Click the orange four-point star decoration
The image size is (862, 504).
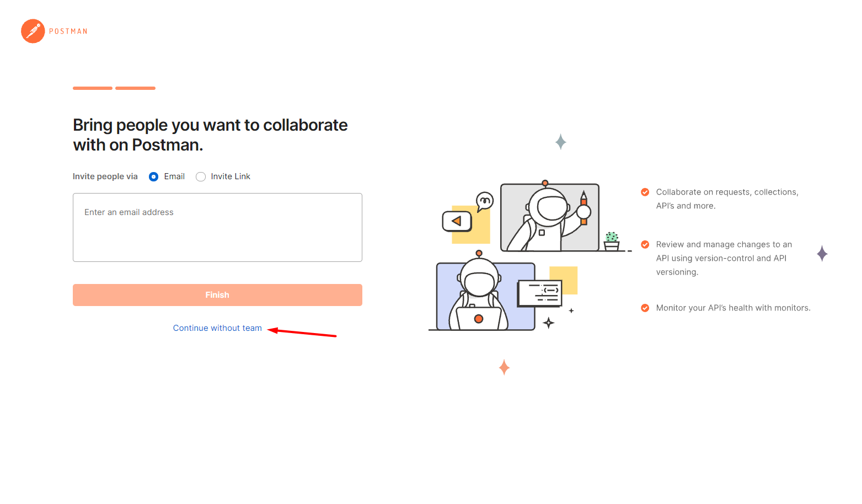tap(504, 367)
